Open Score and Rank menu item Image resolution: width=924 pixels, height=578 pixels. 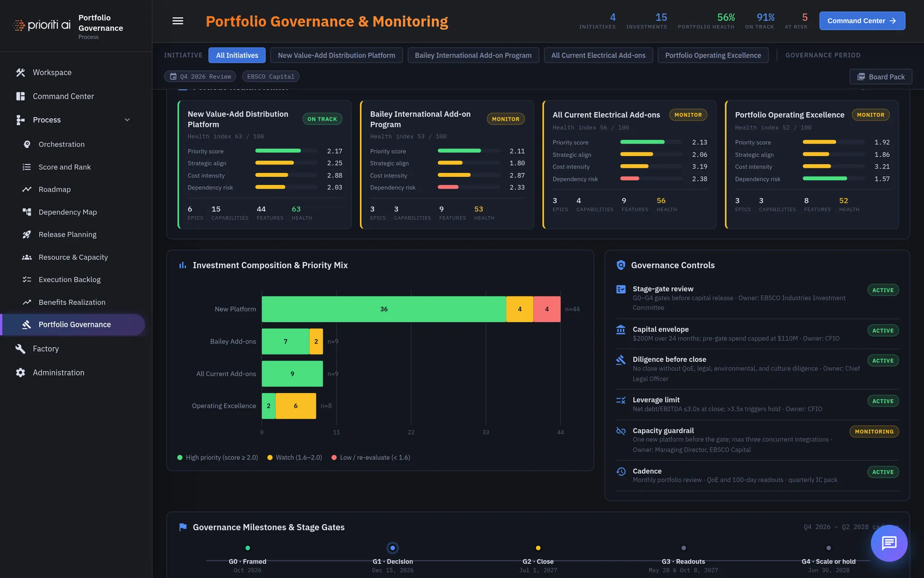click(x=65, y=167)
